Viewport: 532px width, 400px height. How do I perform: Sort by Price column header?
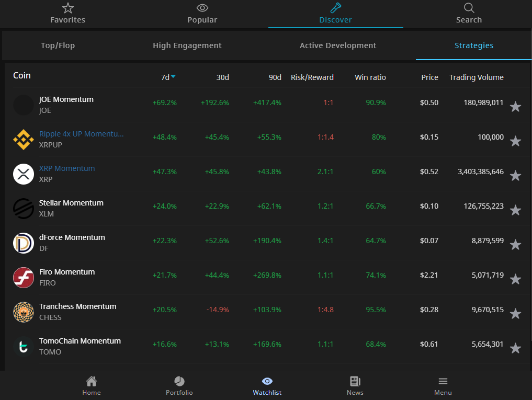pos(429,77)
